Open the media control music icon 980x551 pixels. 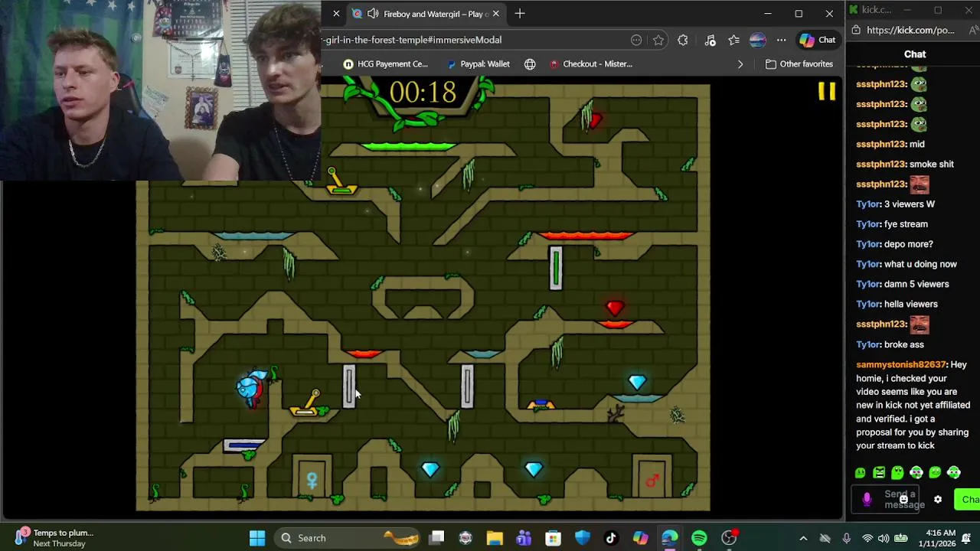point(709,40)
